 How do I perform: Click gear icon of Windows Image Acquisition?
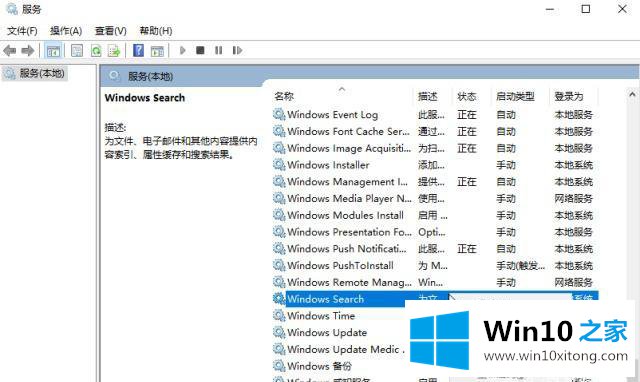coord(279,148)
